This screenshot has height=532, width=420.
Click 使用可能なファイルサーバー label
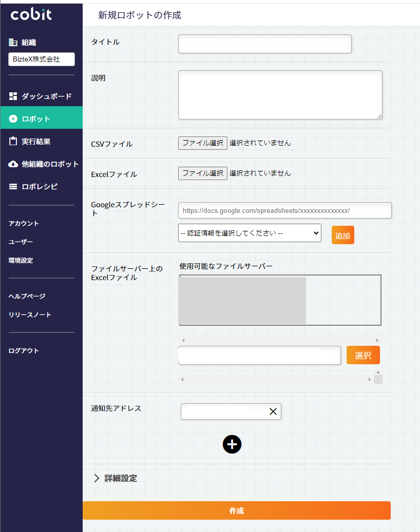[226, 266]
